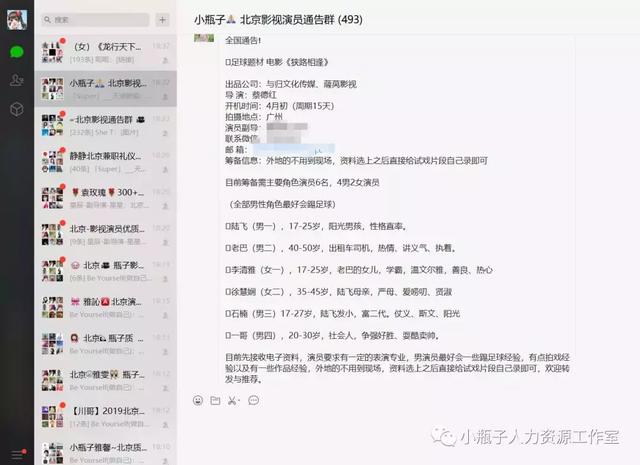
Task: Click message line 足球题材 电影《狭路相逢》
Action: (277, 62)
